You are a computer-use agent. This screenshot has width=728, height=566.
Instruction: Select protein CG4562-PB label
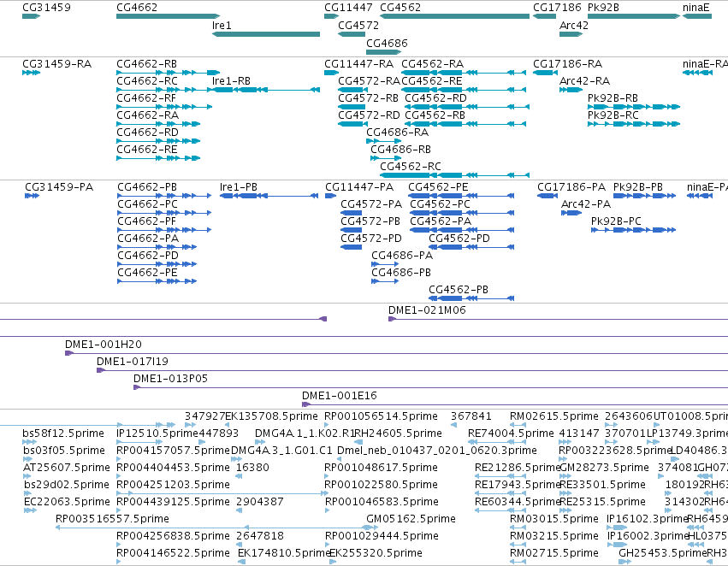click(x=459, y=290)
